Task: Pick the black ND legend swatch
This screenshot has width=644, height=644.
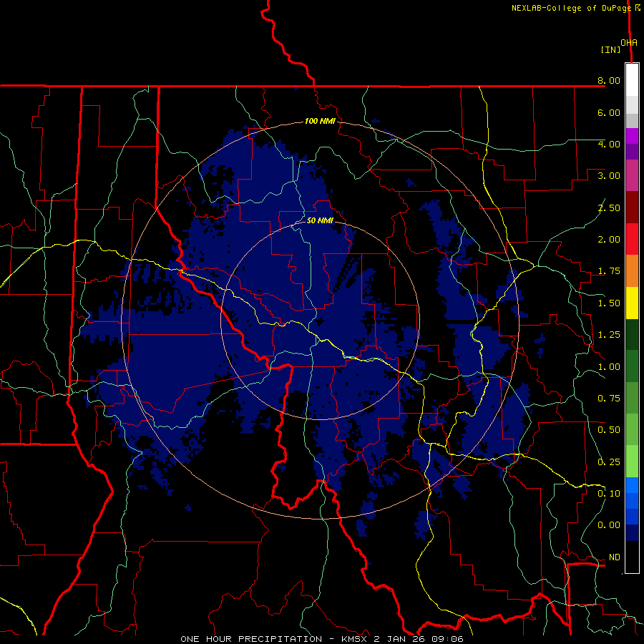Action: (632, 557)
